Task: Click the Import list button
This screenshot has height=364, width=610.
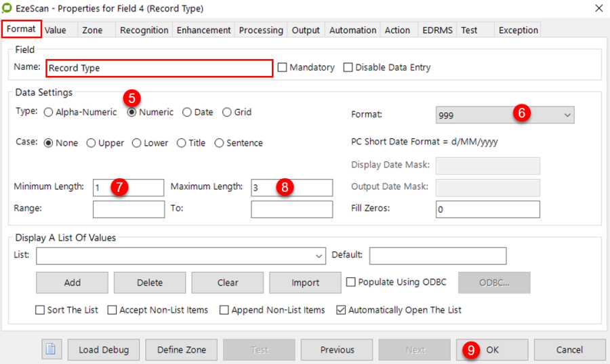Action: 305,283
